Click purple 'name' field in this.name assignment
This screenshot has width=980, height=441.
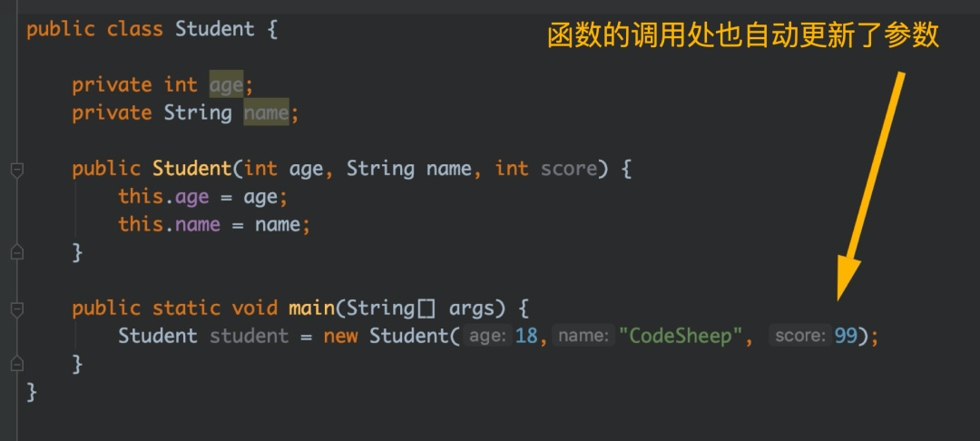(x=198, y=224)
